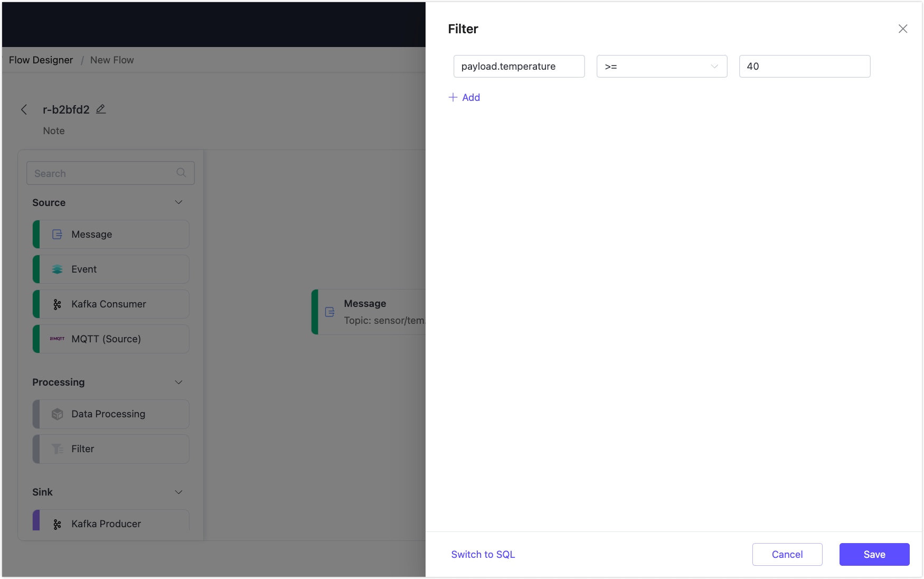Rename flow with the pencil icon

[x=101, y=109]
